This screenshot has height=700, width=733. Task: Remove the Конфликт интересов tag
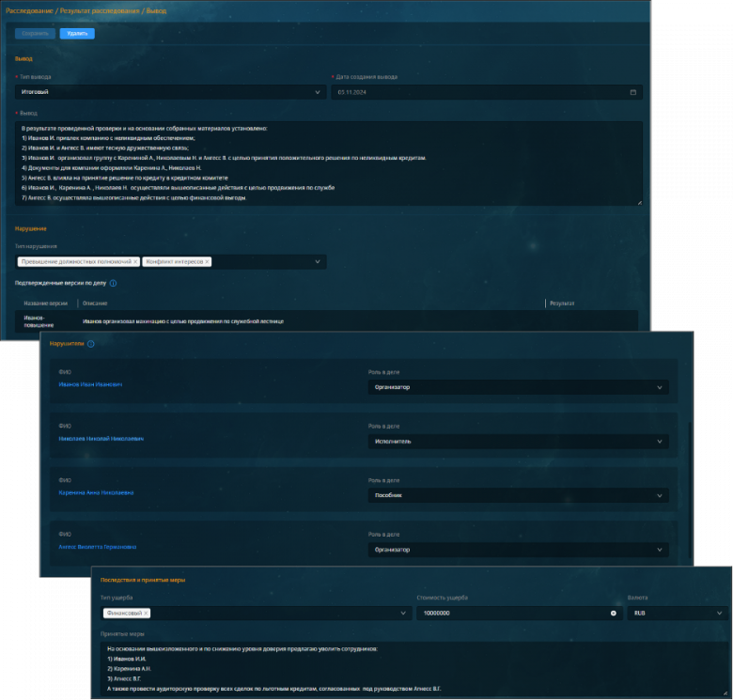(x=207, y=261)
